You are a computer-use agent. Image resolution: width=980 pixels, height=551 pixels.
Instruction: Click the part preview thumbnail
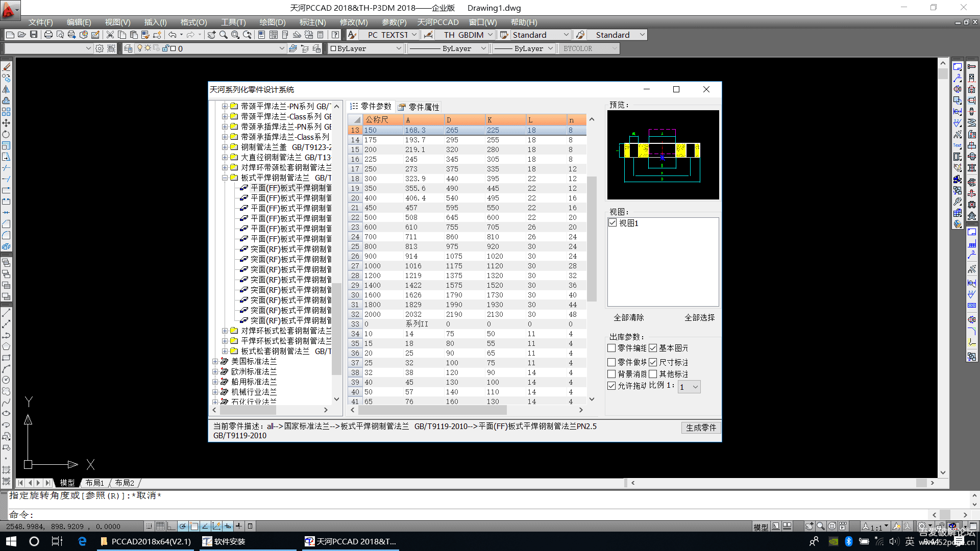tap(663, 155)
